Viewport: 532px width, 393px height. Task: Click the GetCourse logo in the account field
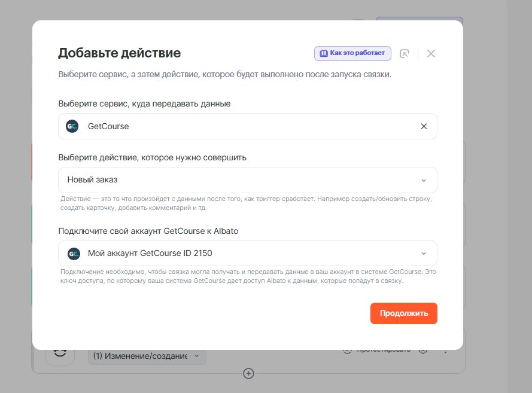tap(74, 253)
